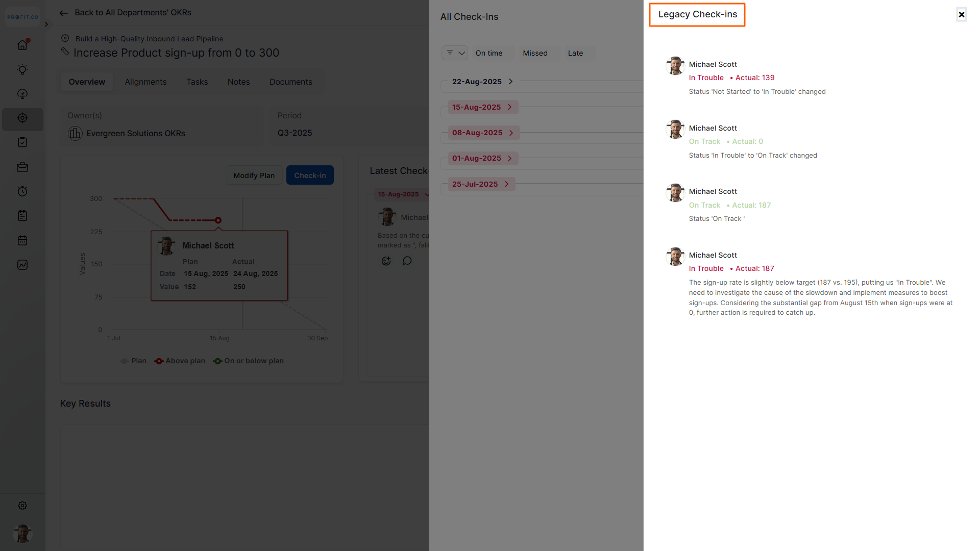Open the Home icon in sidebar
Image resolution: width=980 pixels, height=551 pixels.
[x=22, y=45]
